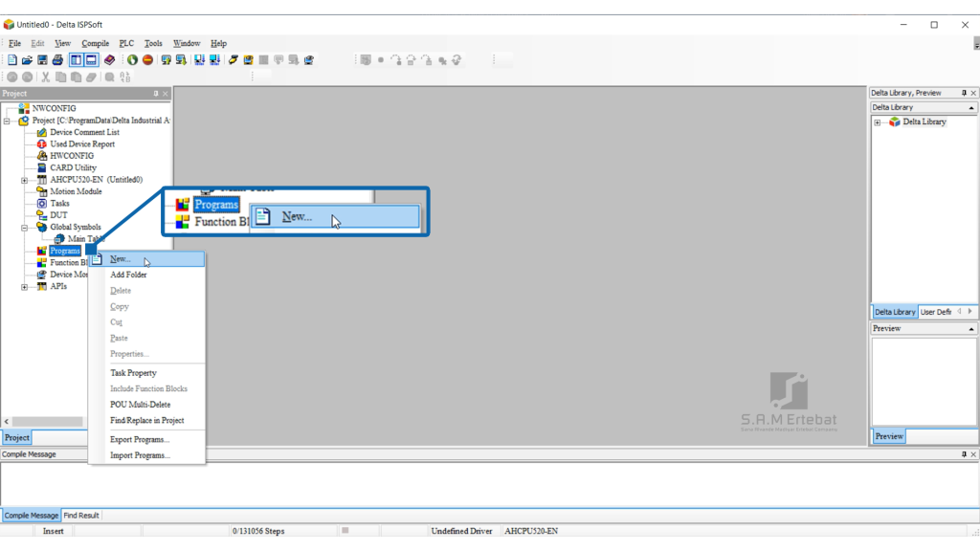980x551 pixels.
Task: Click the Download to PLC icon
Action: [x=181, y=60]
